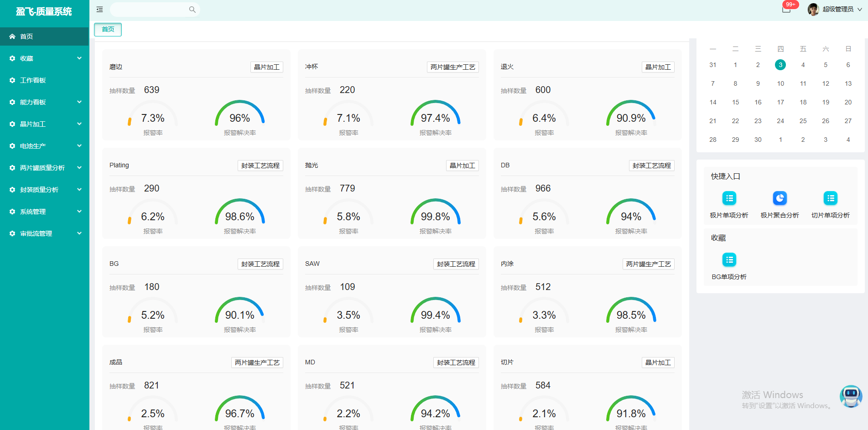Expand the 系统管理 sidebar section

[x=44, y=212]
